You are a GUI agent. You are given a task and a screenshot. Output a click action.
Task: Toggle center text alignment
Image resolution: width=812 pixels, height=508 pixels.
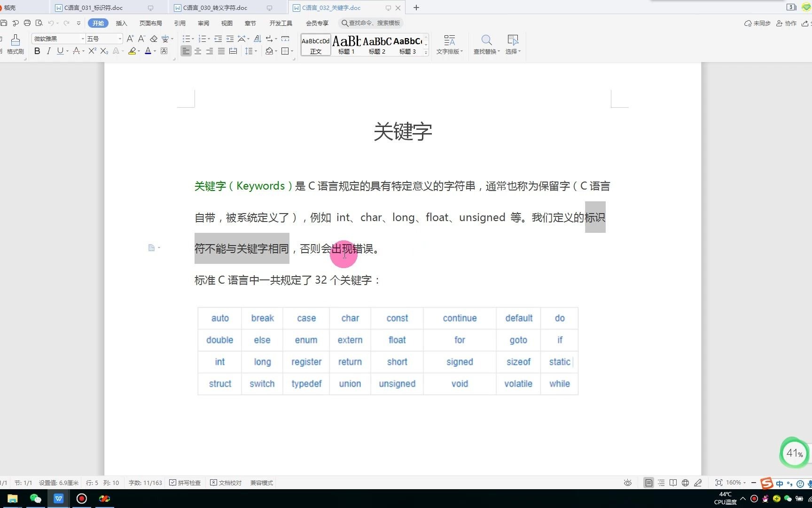198,51
